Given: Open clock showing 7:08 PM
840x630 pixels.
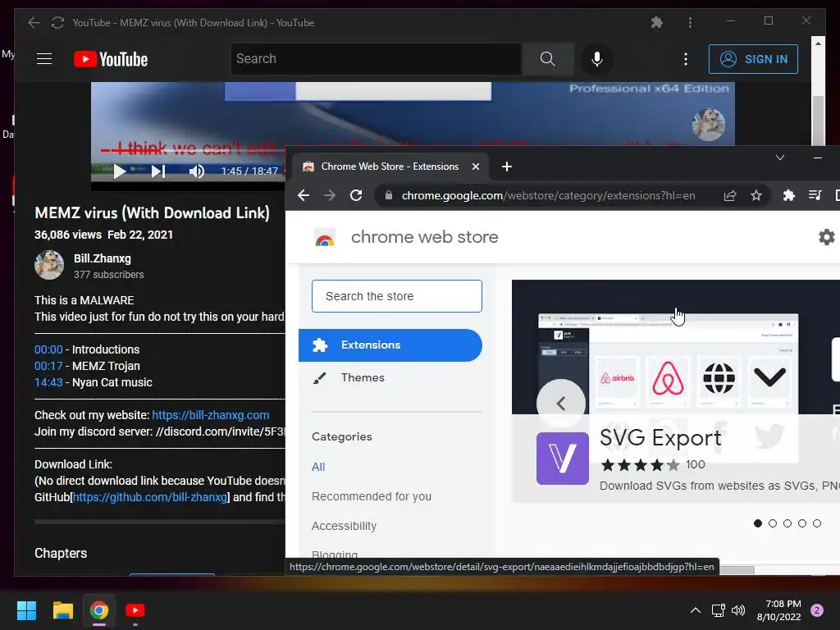Looking at the screenshot, I should point(779,610).
